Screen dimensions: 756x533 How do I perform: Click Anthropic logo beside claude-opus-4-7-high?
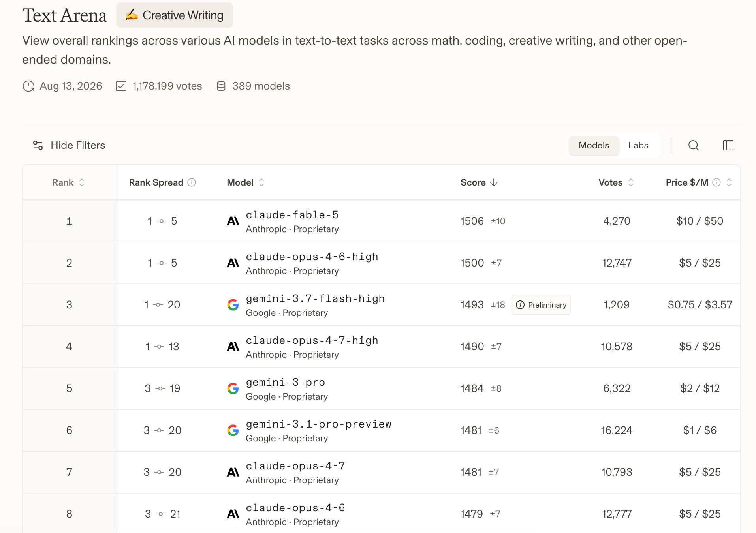point(233,347)
